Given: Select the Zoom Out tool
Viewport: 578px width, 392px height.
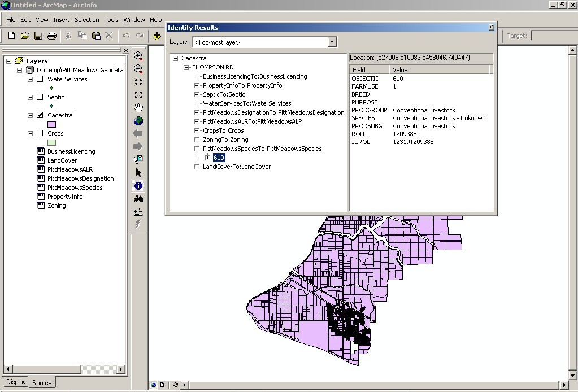Looking at the screenshot, I should 138,69.
